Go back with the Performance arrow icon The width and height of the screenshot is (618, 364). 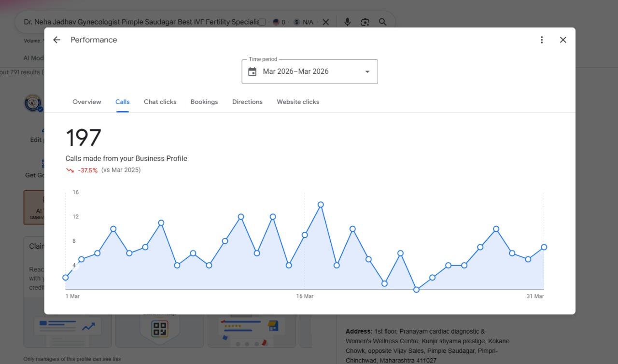(56, 40)
